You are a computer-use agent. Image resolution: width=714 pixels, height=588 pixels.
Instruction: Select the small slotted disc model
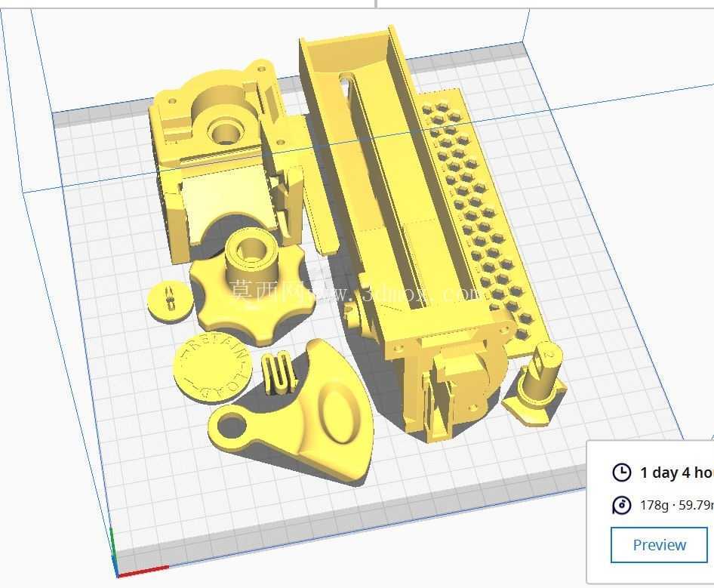pos(169,301)
